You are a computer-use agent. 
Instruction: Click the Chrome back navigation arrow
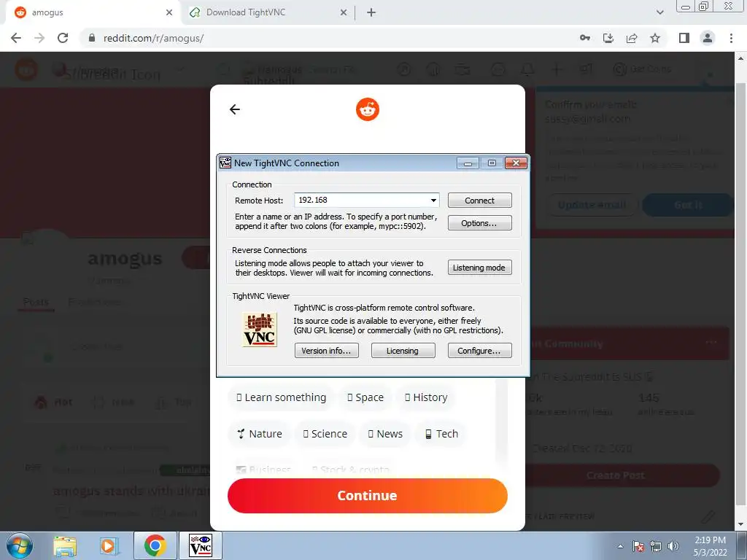pyautogui.click(x=16, y=38)
